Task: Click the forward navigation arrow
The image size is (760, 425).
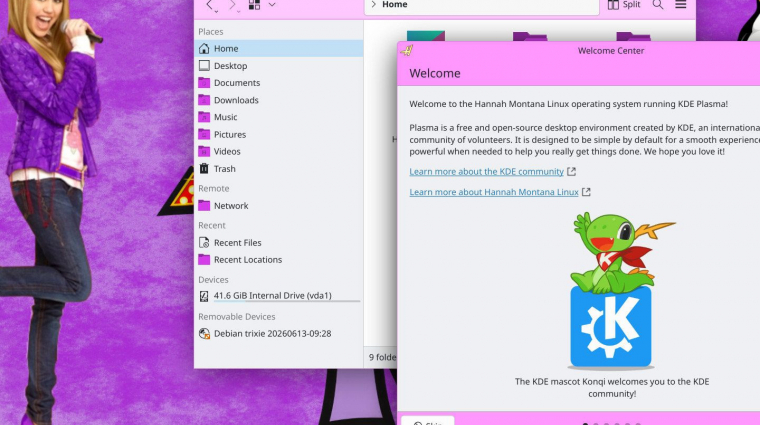Action: [233, 5]
